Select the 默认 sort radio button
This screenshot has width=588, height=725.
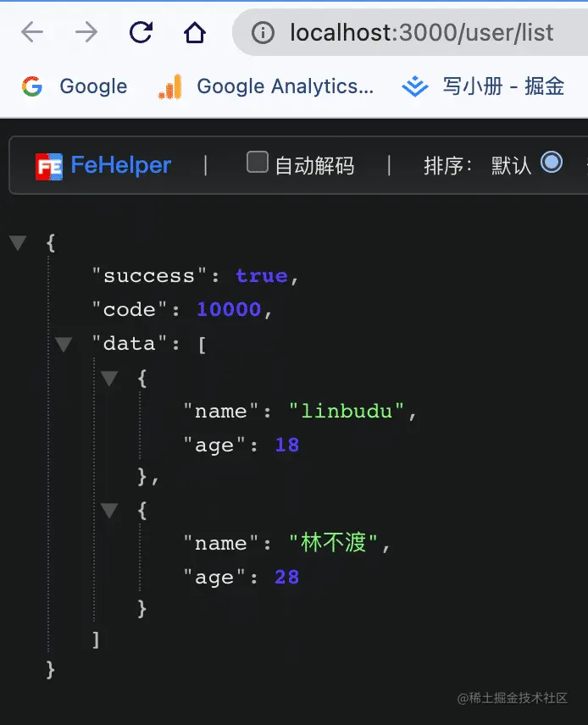point(552,163)
